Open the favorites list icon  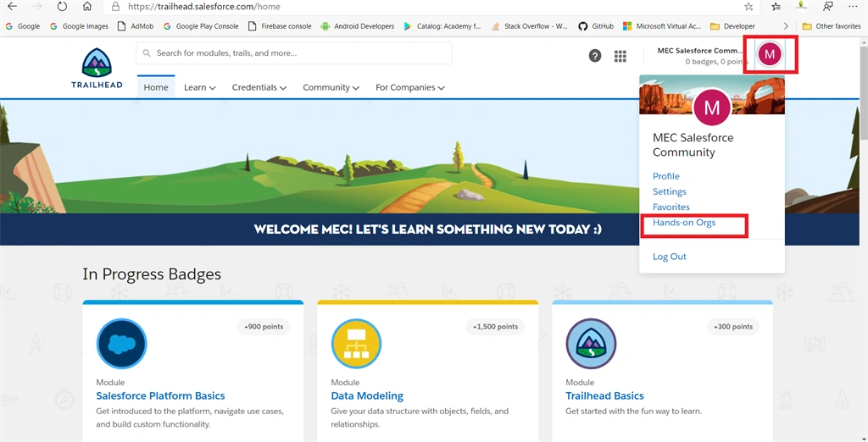776,7
